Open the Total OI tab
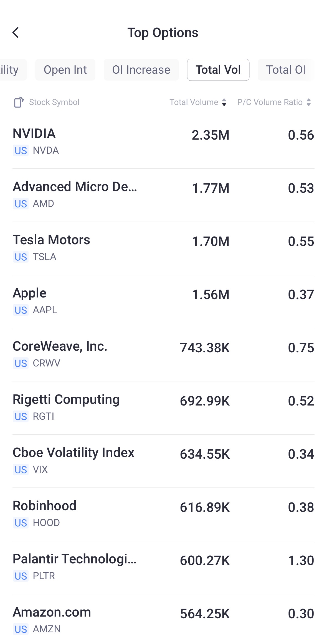 286,70
